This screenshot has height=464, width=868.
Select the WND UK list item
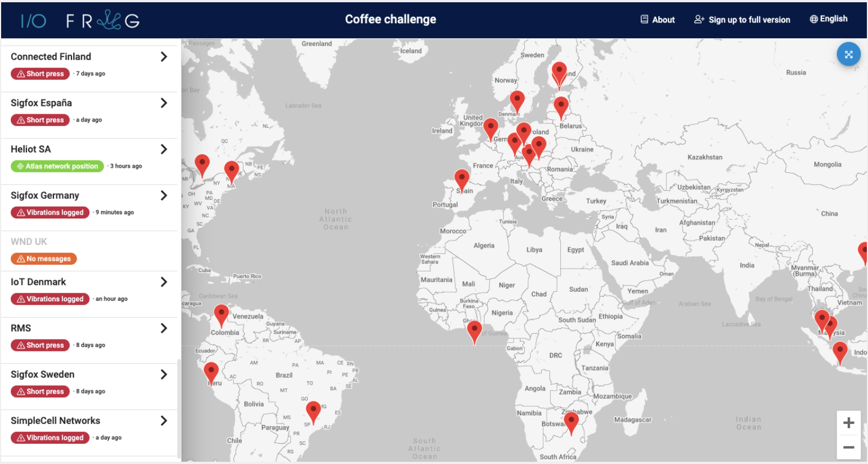pos(89,251)
